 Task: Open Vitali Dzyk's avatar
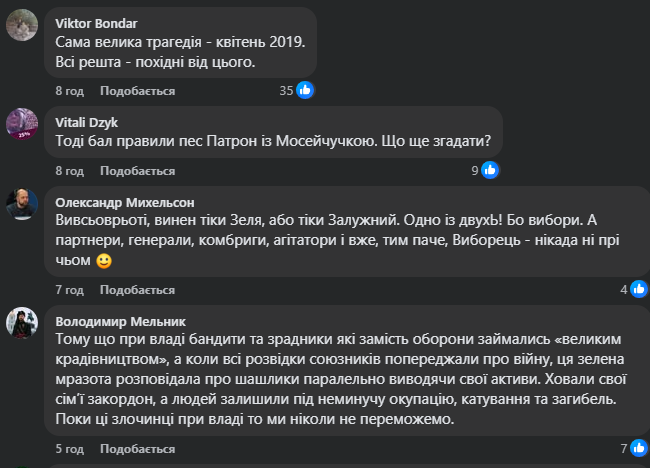pos(22,124)
